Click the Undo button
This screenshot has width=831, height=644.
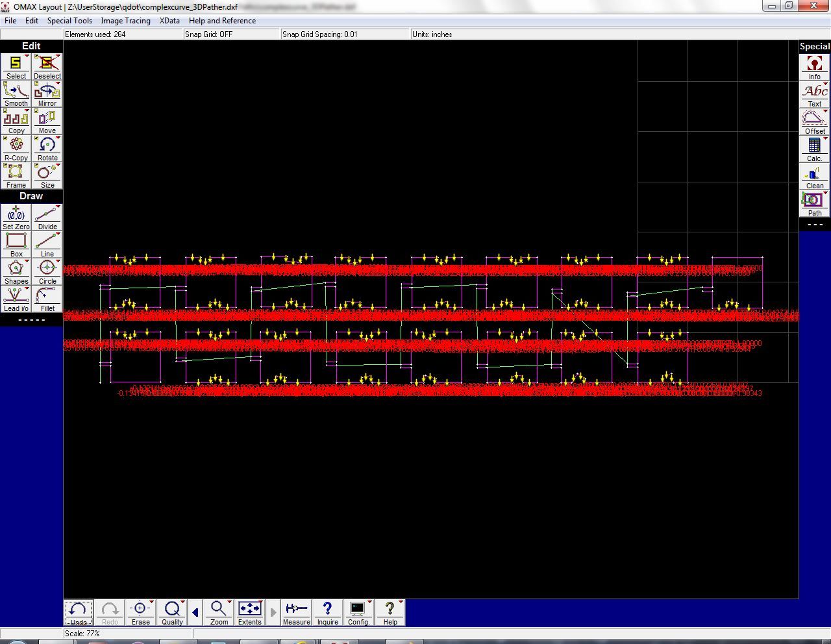[78, 613]
